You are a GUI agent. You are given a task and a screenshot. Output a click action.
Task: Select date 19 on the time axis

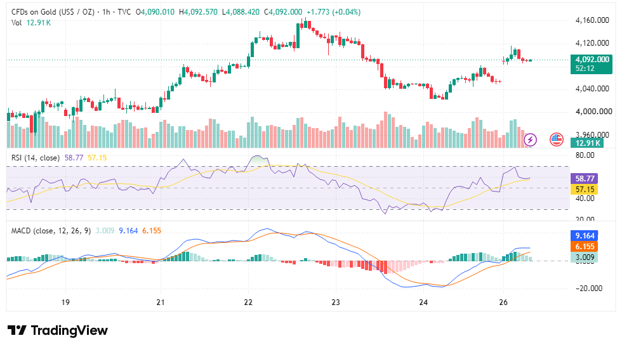(x=65, y=302)
